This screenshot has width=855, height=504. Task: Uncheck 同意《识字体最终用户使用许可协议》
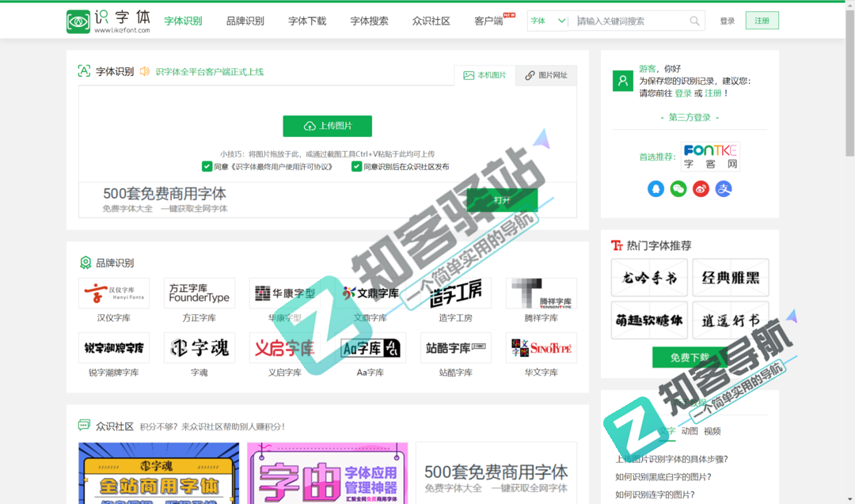click(x=208, y=167)
